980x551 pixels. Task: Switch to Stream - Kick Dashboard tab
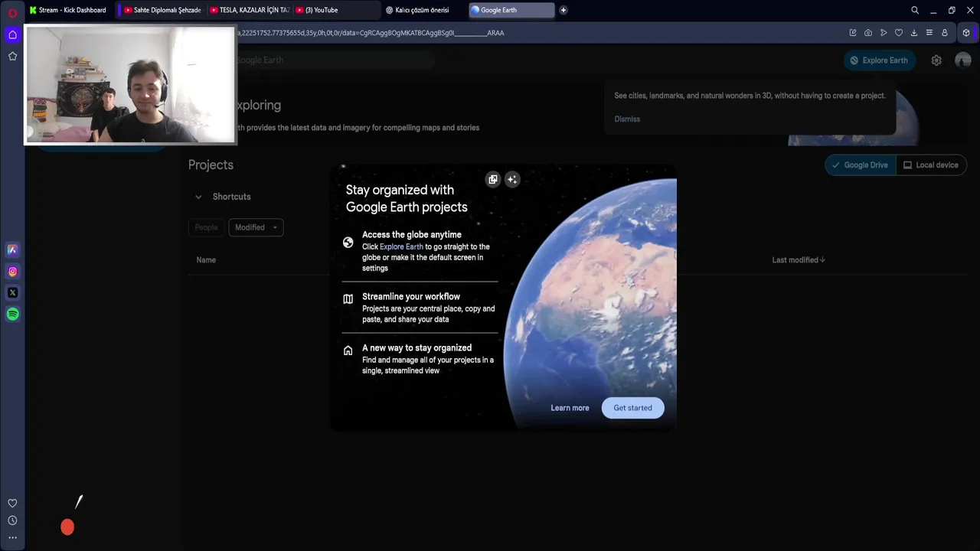[x=70, y=10]
